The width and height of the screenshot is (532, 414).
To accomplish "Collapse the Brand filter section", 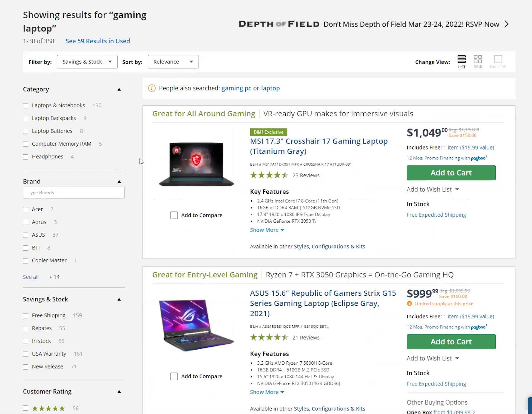I will pyautogui.click(x=119, y=182).
